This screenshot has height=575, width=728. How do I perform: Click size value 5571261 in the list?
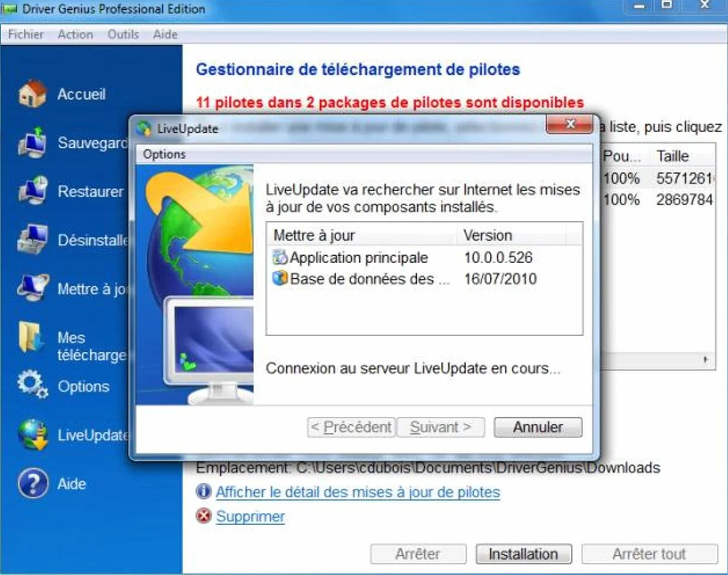(x=685, y=178)
